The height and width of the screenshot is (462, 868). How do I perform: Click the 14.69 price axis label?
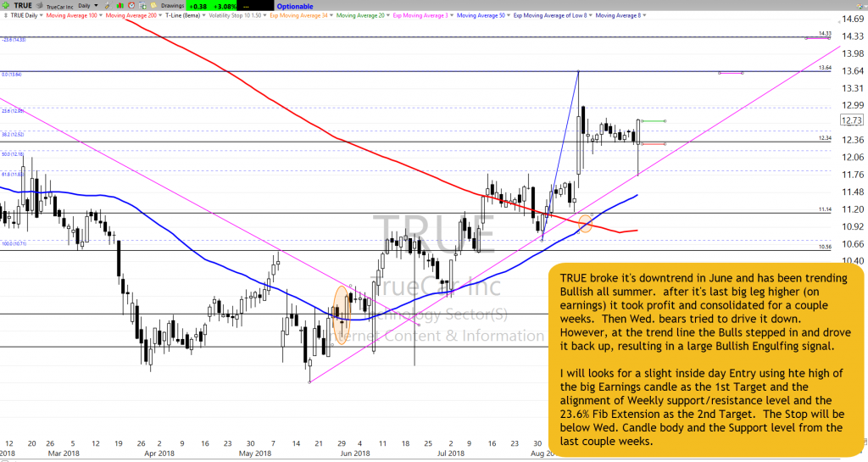tap(853, 19)
